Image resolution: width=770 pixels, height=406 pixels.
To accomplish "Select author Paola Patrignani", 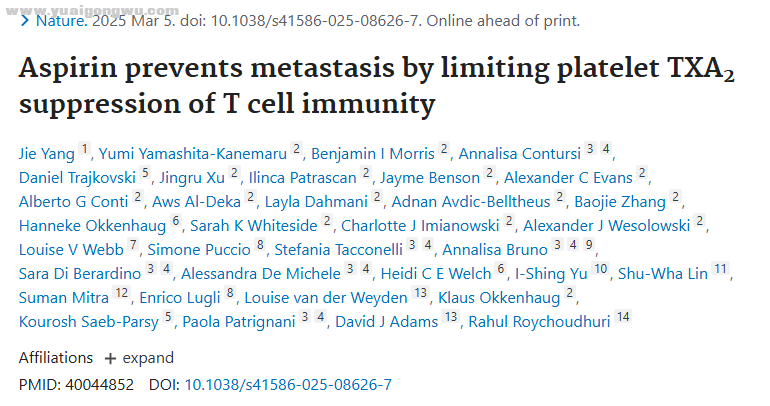I will [239, 322].
